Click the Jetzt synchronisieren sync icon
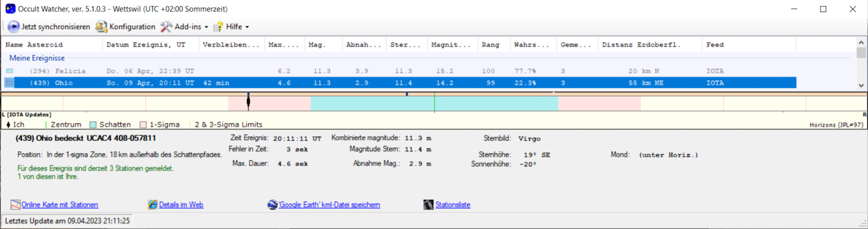This screenshot has width=868, height=229. pos(14,27)
